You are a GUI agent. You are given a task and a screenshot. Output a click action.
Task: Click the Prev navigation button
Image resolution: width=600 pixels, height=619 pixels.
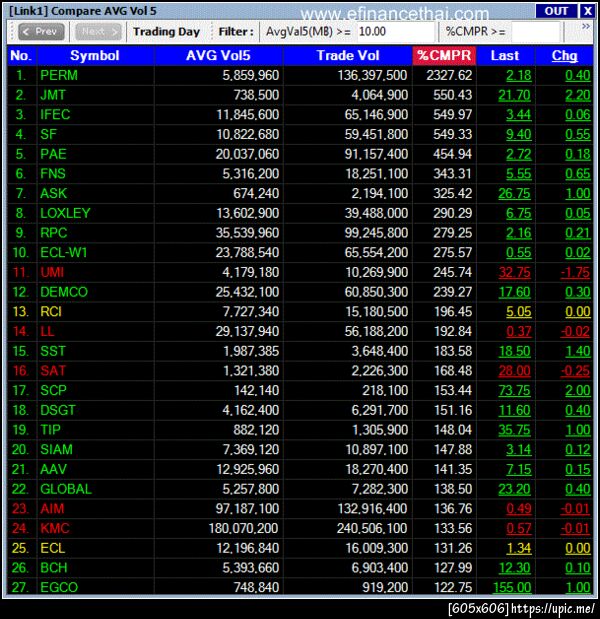41,32
